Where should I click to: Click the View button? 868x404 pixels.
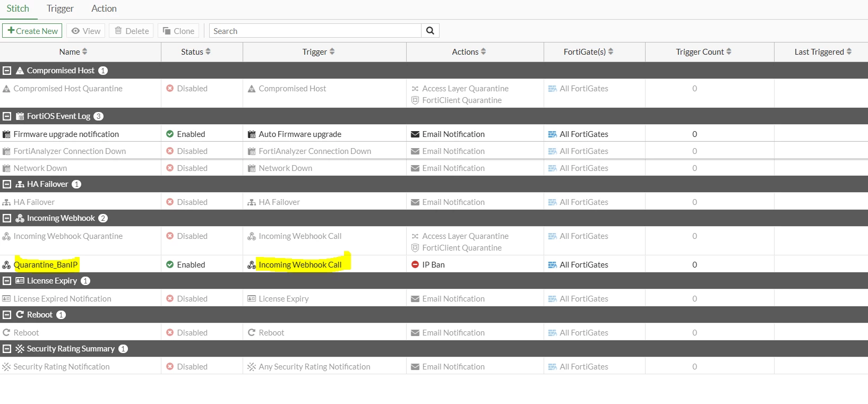tap(86, 31)
